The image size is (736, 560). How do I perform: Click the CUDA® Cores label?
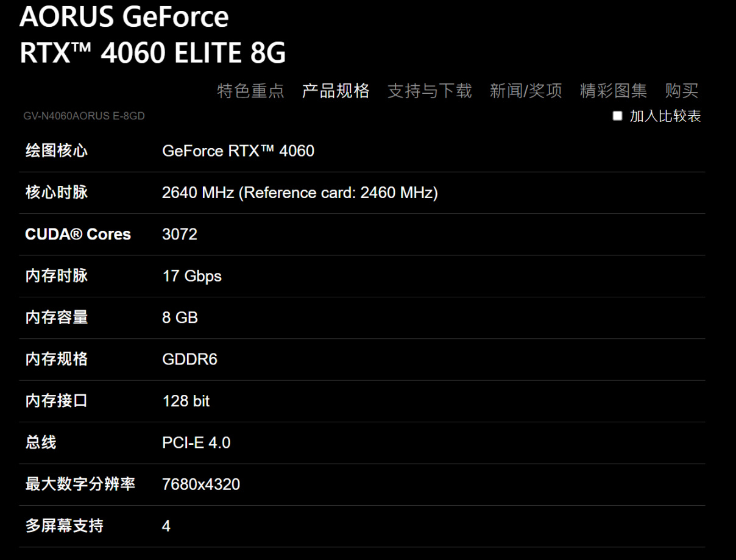[x=78, y=235]
